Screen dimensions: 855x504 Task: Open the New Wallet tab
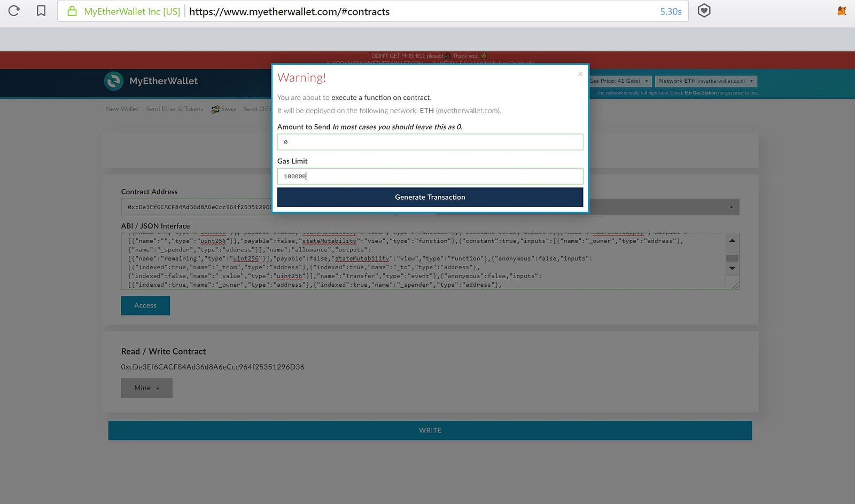coord(122,109)
